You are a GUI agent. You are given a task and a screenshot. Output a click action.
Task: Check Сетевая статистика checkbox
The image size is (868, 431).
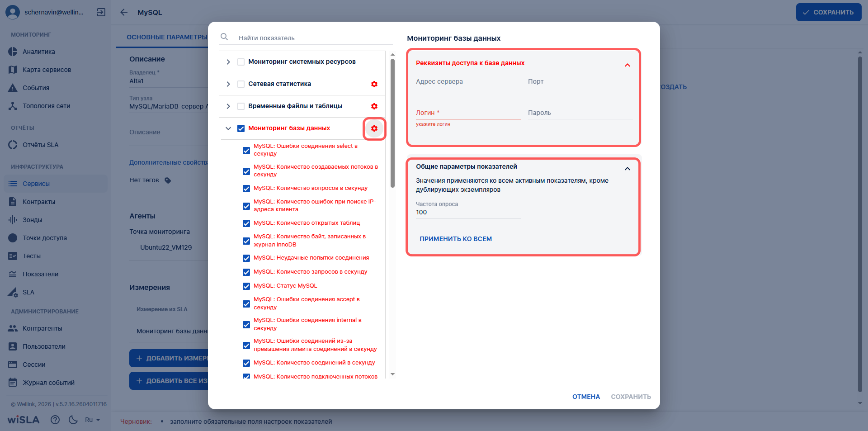241,84
